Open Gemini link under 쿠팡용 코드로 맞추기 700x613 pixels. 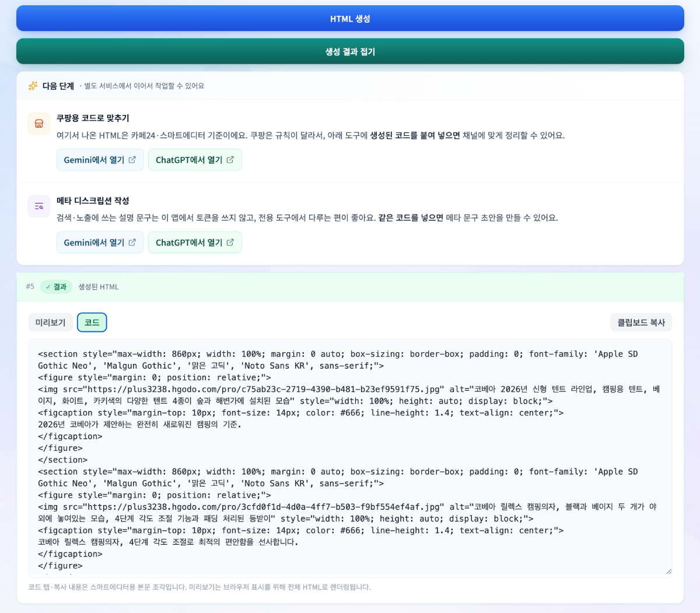click(x=100, y=160)
